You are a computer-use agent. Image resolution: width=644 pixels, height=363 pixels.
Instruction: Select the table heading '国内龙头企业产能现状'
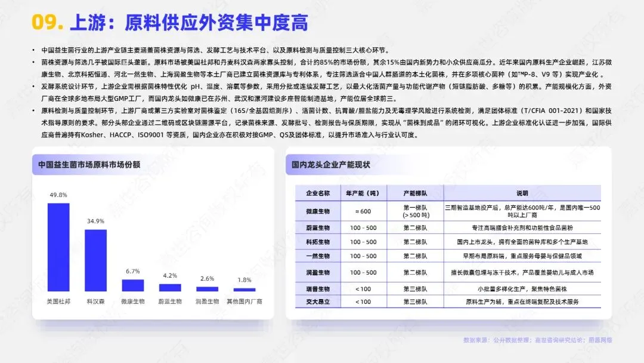click(x=330, y=164)
